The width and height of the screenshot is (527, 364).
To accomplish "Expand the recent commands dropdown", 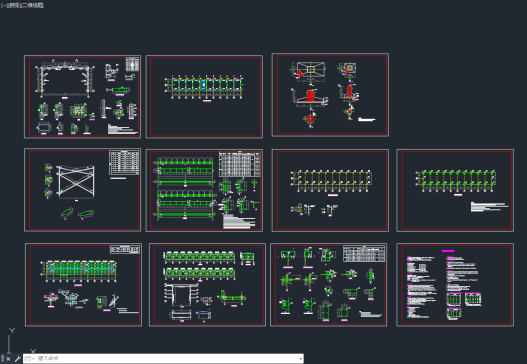I will point(29,359).
